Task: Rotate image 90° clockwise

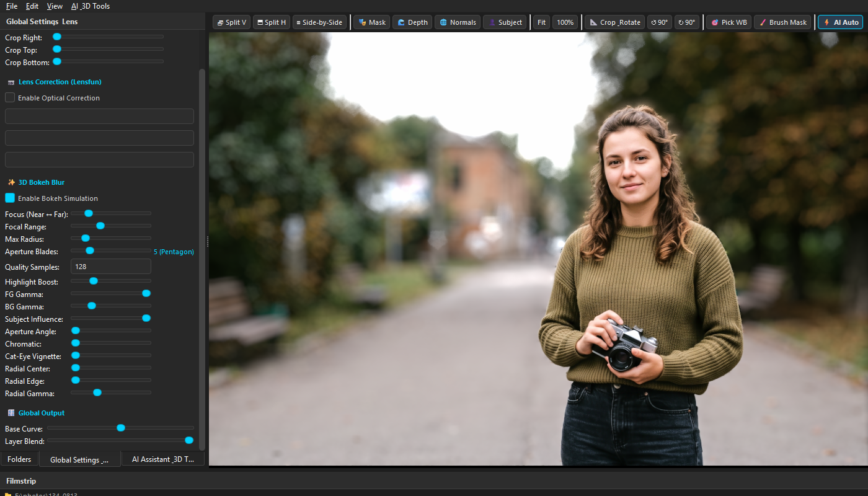Action: tap(687, 22)
